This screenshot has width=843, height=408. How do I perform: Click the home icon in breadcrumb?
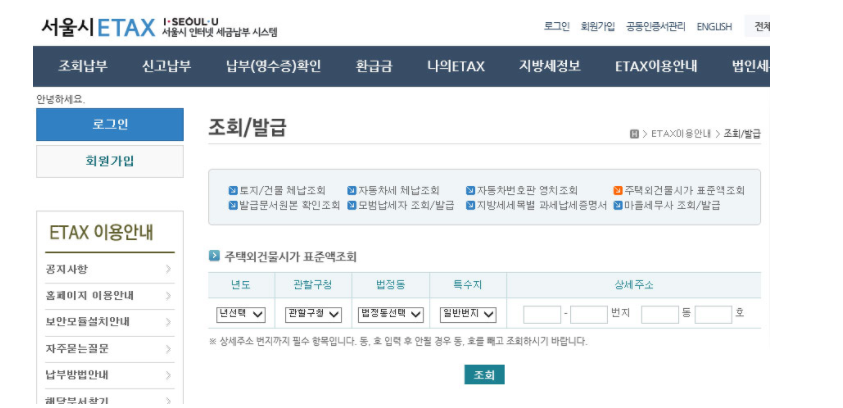coord(634,134)
